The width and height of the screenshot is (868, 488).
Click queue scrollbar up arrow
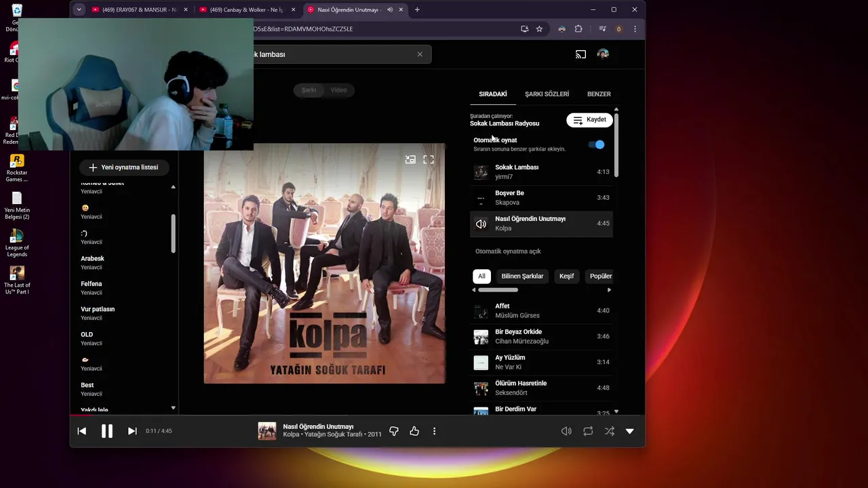(616, 109)
